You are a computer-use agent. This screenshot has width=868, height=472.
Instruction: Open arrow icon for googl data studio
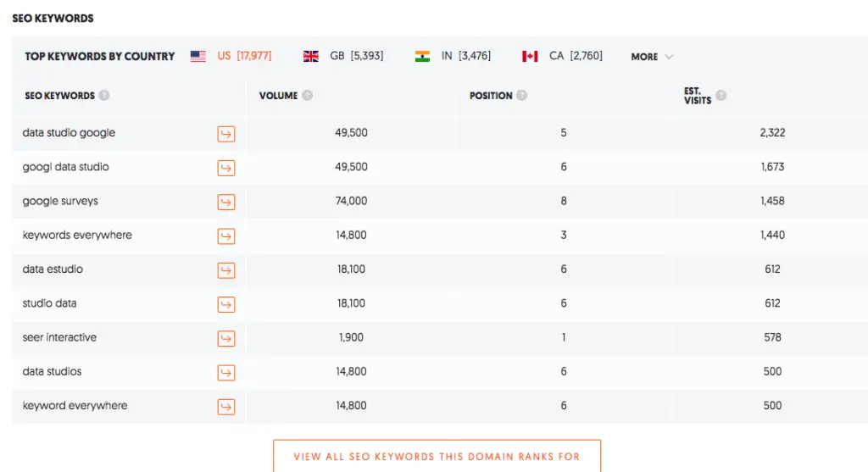click(225, 168)
